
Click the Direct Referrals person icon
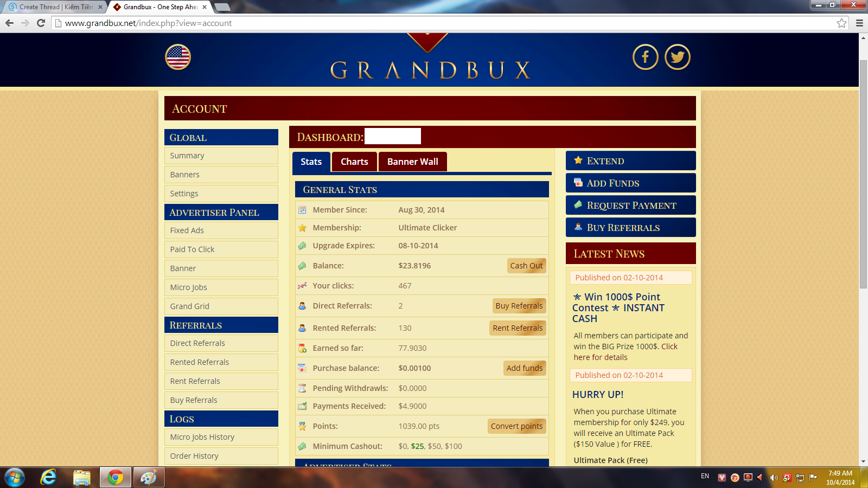pos(302,306)
